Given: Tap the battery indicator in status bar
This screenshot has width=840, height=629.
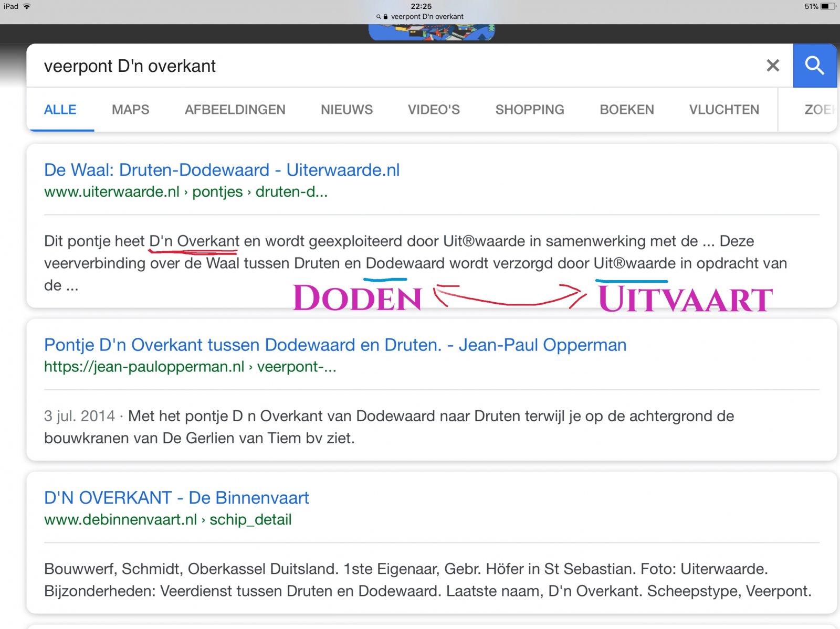Looking at the screenshot, I should [x=828, y=6].
